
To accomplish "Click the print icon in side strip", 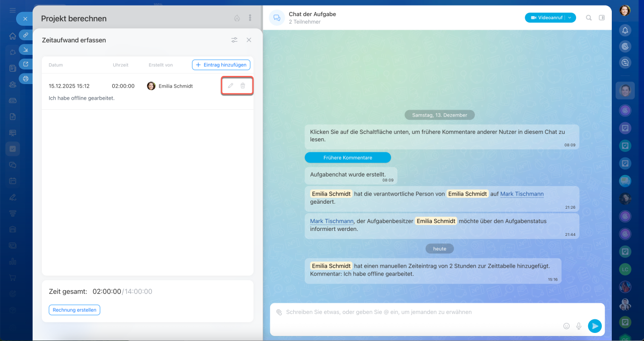I will tap(26, 78).
